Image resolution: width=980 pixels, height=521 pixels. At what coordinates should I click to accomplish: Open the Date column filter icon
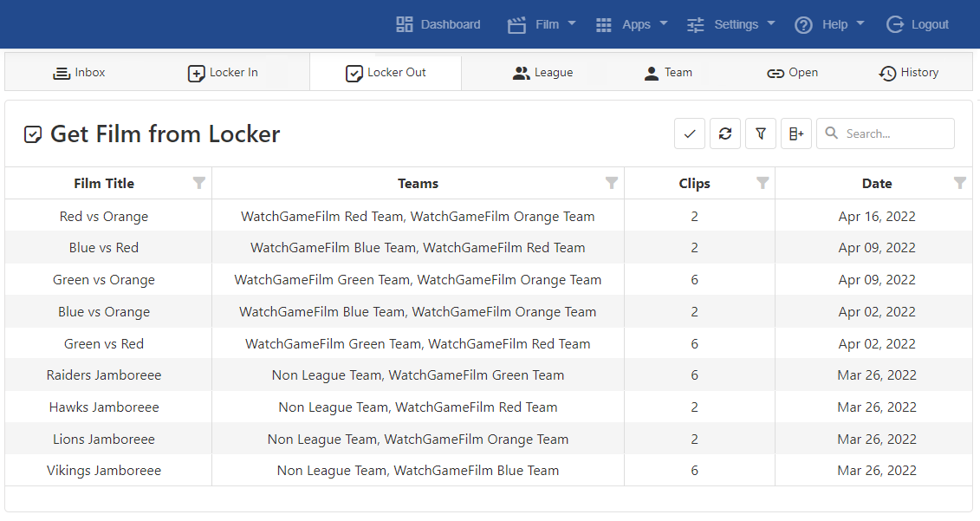(960, 183)
